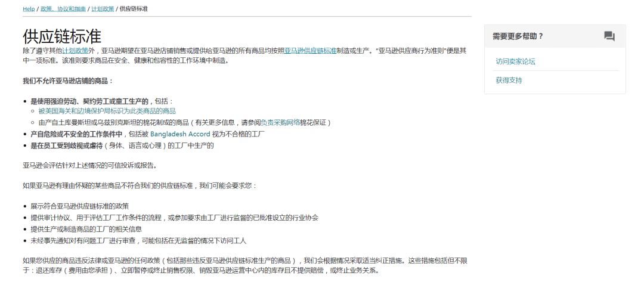Click bullet 提供生产或制造商品的工厂的相关信息
Image resolution: width=644 pixels, height=288 pixels.
coord(86,229)
